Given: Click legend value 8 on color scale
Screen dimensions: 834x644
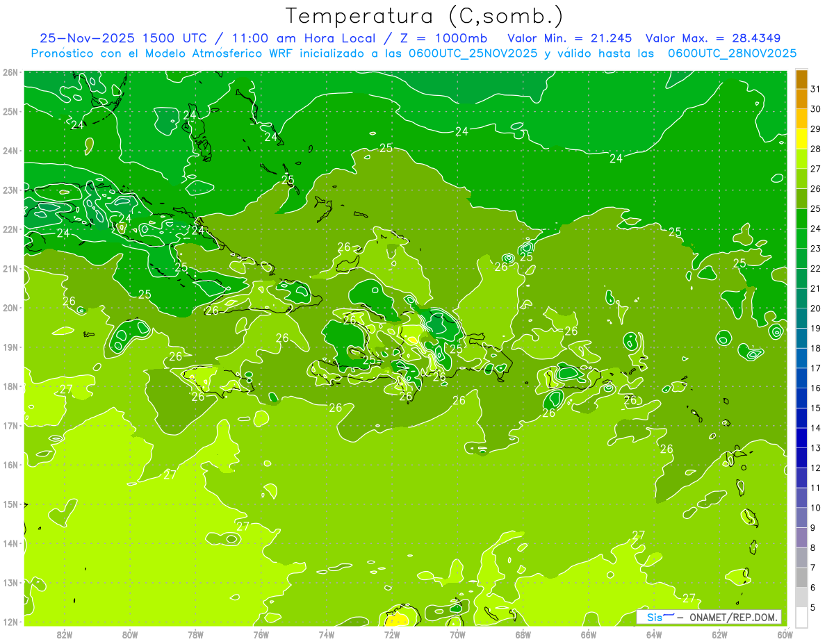Looking at the screenshot, I should [813, 547].
